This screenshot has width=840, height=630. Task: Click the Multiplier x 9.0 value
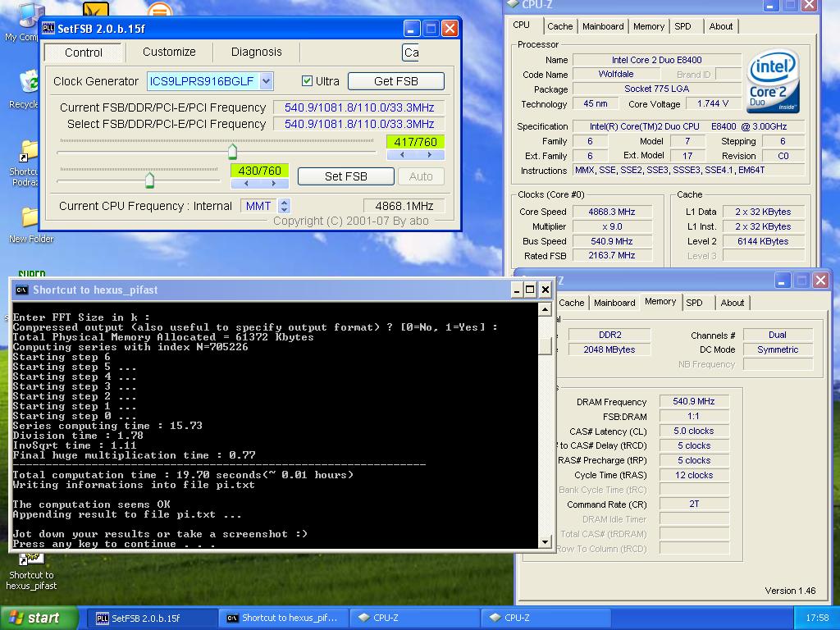[612, 226]
